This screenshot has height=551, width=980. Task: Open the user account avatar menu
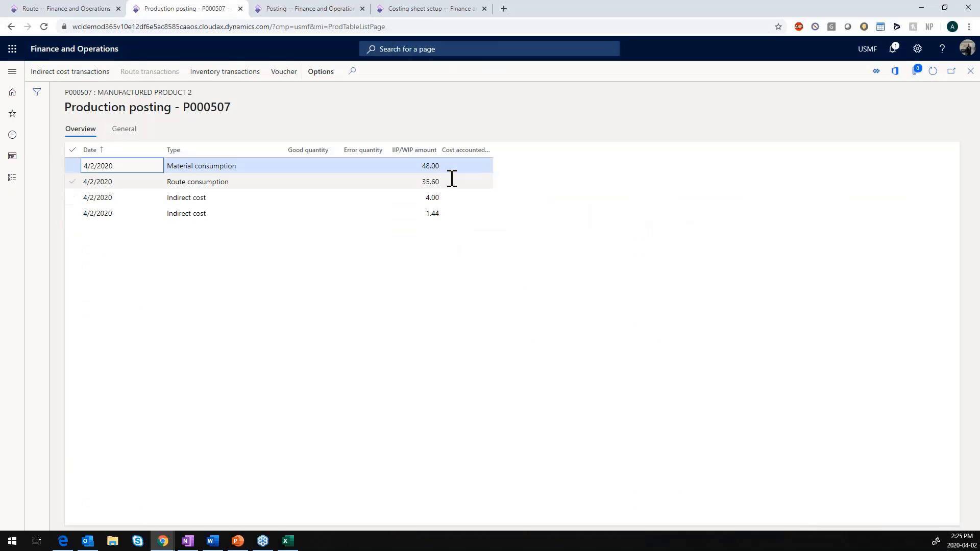[x=967, y=47]
